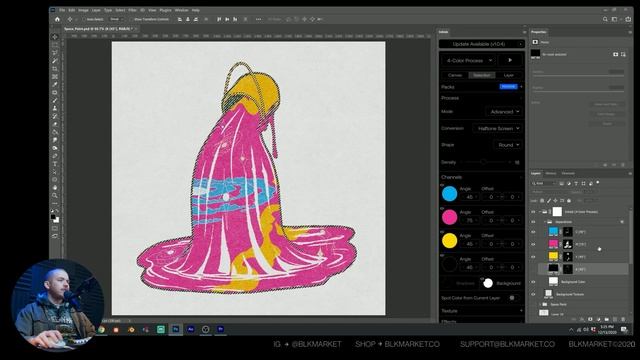Screen dimensions: 640x360
Task: Click the lock position icon in Layers panel
Action: (556, 200)
